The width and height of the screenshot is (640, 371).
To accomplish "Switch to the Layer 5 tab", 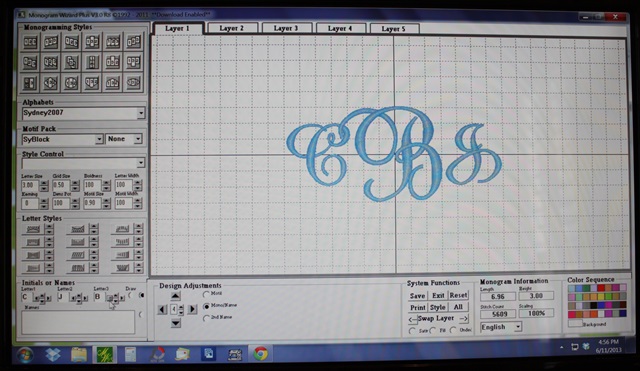I will pyautogui.click(x=393, y=29).
